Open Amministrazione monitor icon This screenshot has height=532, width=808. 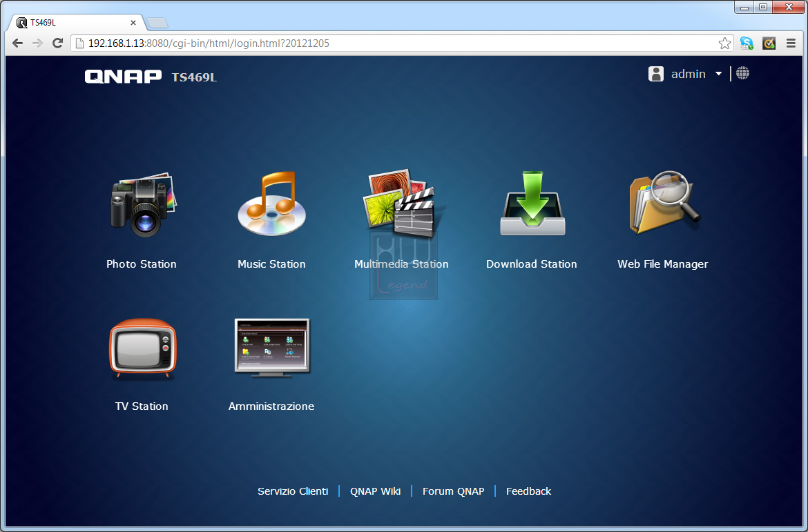tap(272, 348)
